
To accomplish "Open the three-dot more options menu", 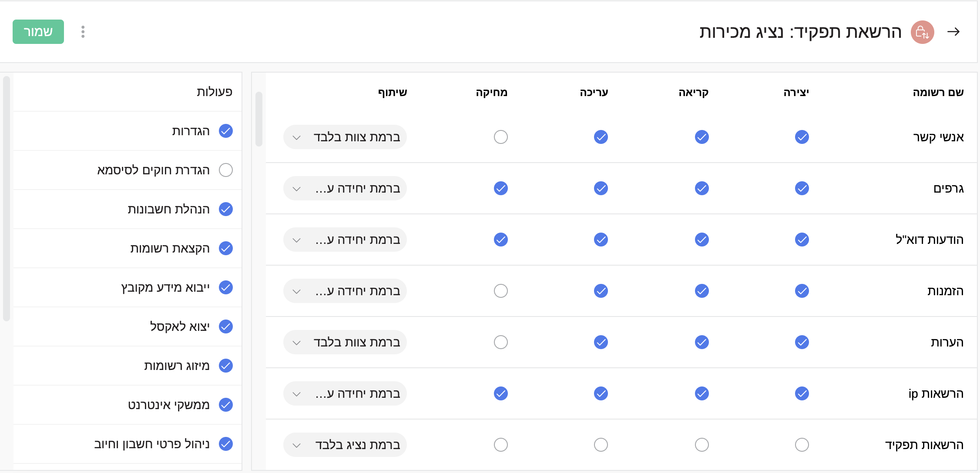I will (83, 32).
